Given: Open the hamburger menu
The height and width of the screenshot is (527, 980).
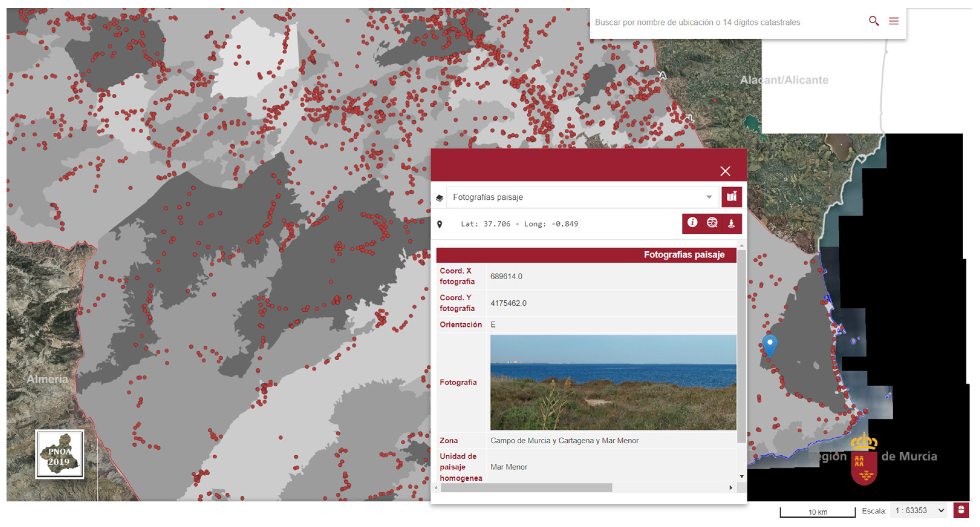Looking at the screenshot, I should click(x=894, y=21).
